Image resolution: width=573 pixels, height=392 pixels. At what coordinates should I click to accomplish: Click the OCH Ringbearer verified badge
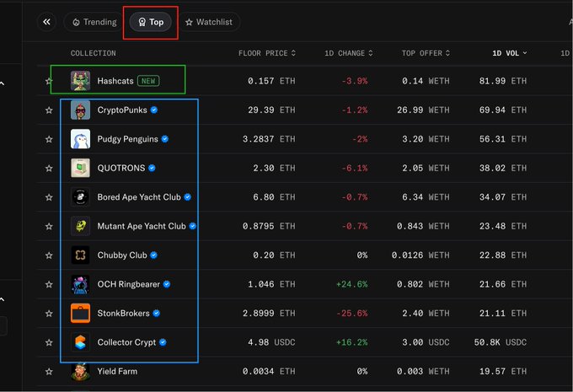(x=167, y=284)
